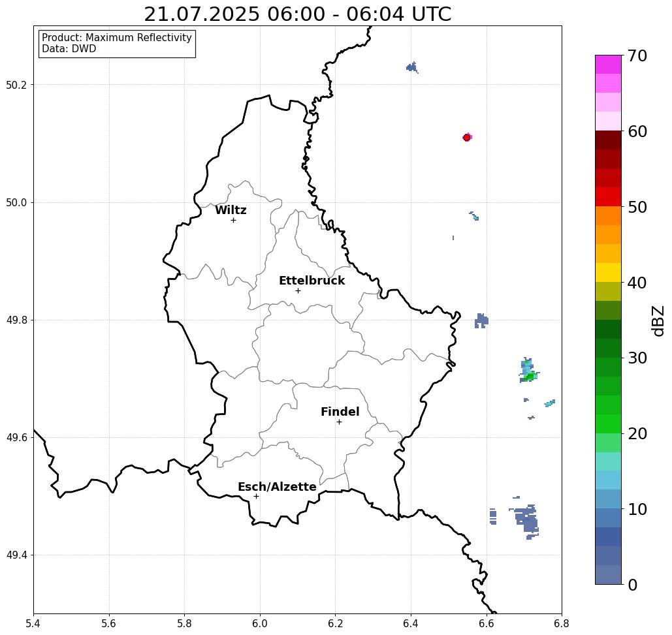The image size is (672, 635).
Task: Click the colorbar tick label 50
Action: click(637, 207)
